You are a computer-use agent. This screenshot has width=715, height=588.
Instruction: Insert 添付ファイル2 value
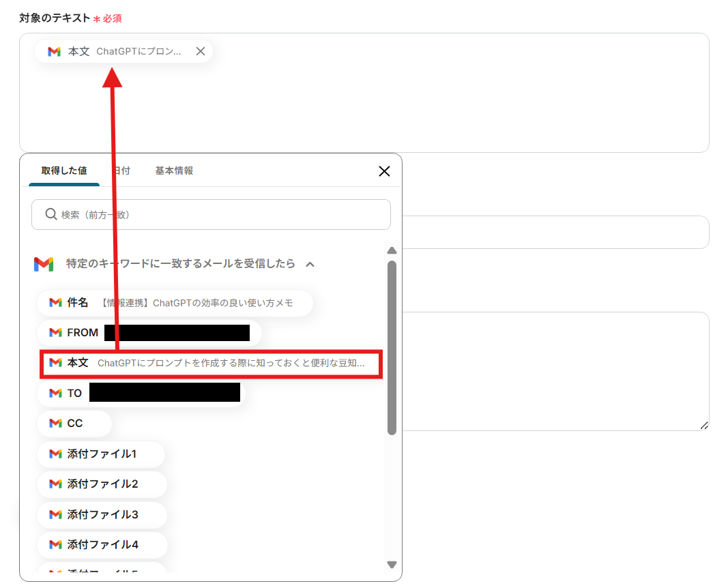tap(102, 484)
